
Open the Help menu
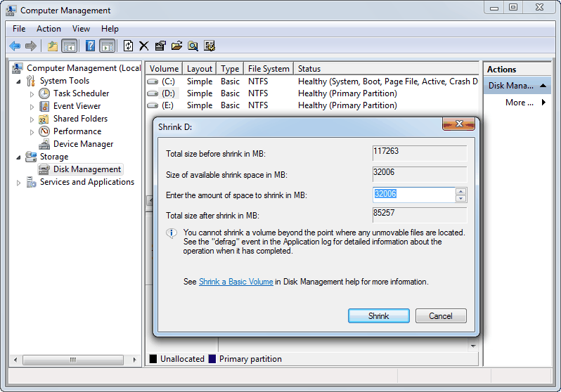pos(110,29)
